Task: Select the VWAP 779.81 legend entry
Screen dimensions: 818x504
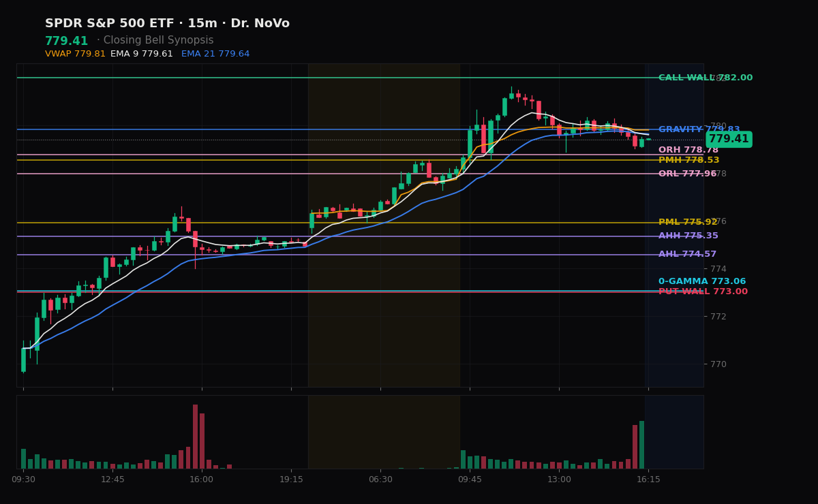Action: pos(75,54)
